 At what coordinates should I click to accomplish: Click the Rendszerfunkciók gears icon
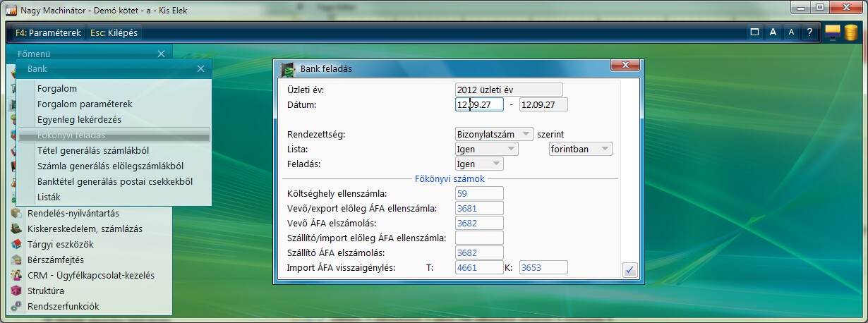(17, 306)
